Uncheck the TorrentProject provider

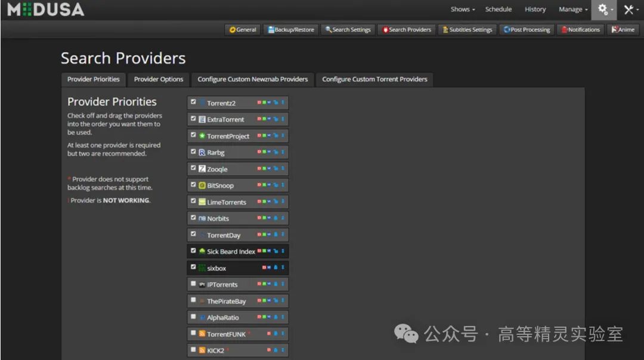pyautogui.click(x=193, y=135)
